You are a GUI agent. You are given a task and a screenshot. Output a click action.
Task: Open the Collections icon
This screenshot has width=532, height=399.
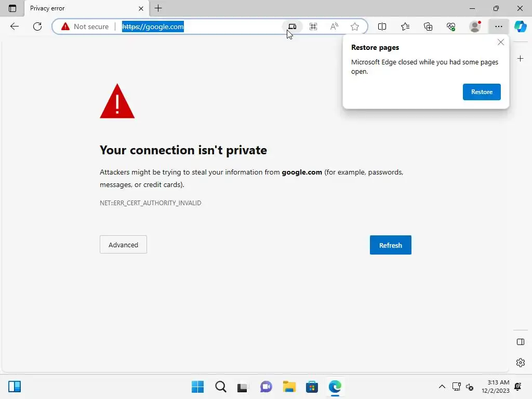[x=428, y=26]
